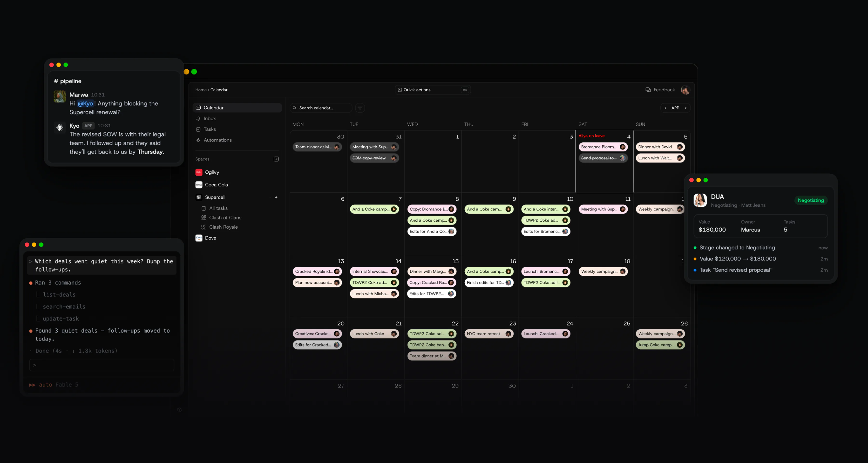
Task: Open And a Coke inter event
Action: pyautogui.click(x=546, y=209)
